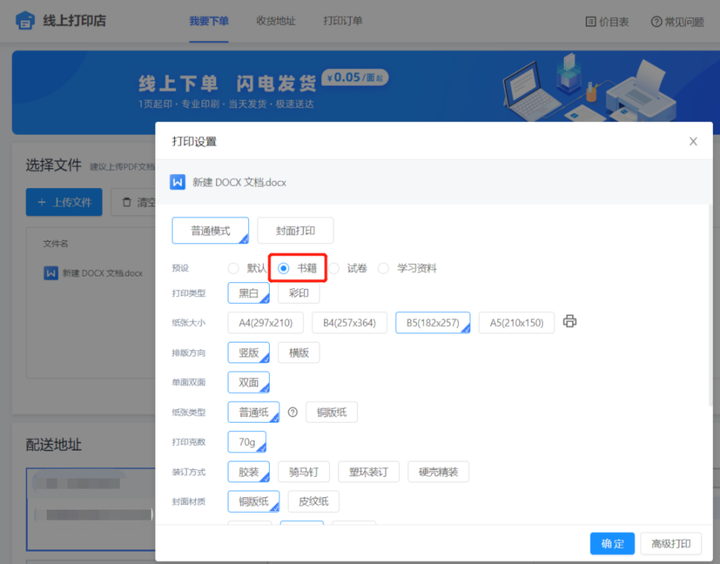Select 新建 DOCX 文档.docx in file list

102,273
